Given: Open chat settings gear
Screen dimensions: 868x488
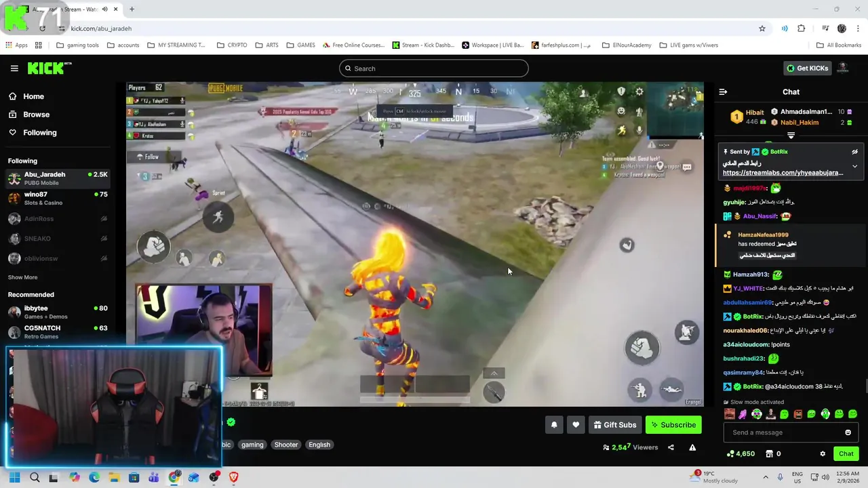Looking at the screenshot, I should coord(823,453).
